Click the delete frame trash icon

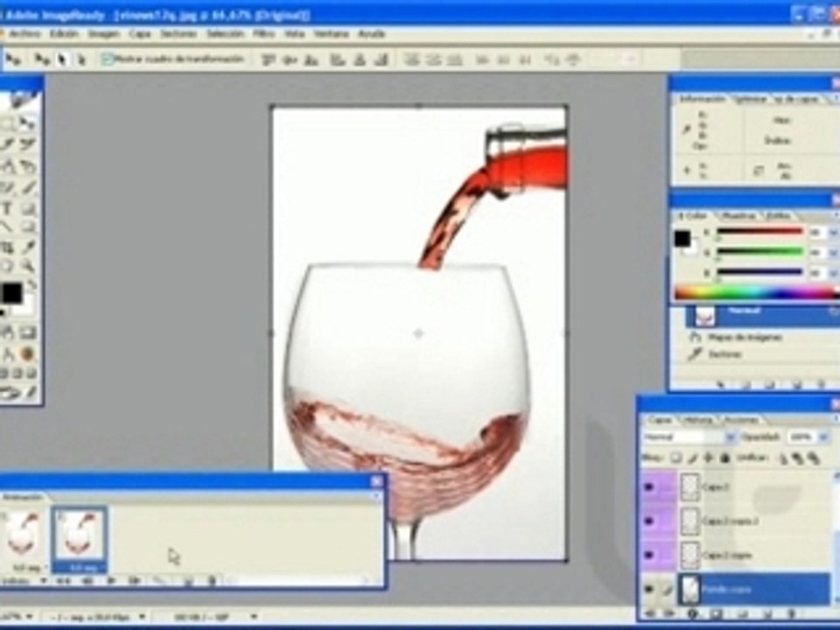(x=212, y=580)
